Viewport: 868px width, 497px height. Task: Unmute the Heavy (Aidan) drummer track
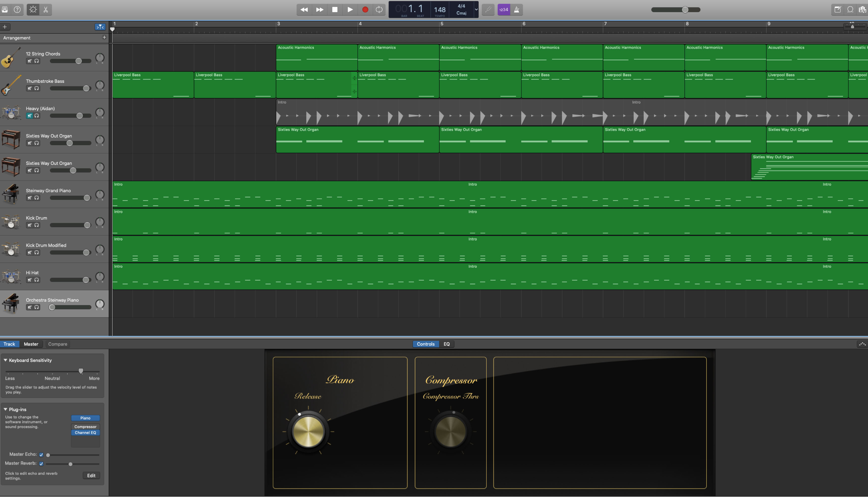[30, 116]
